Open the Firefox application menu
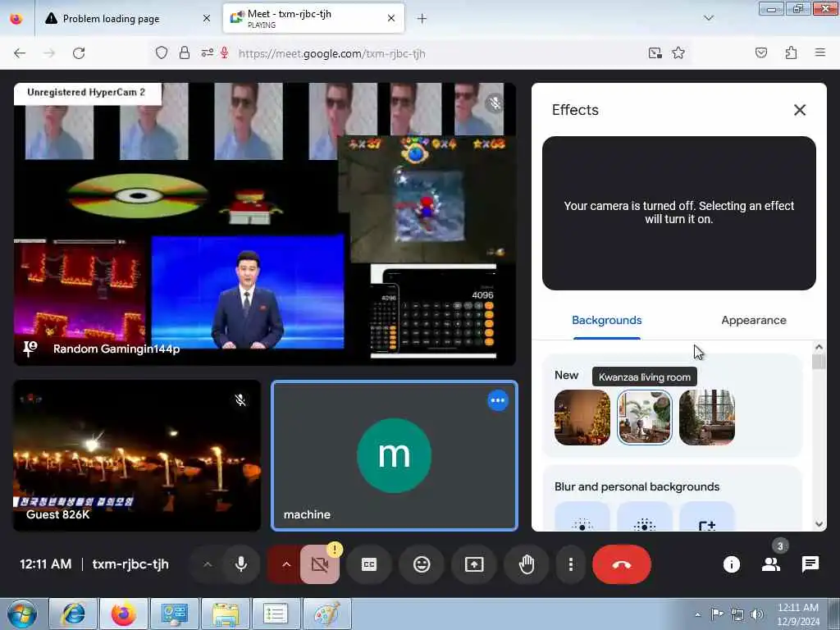Screen dimensions: 840x630 click(819, 53)
